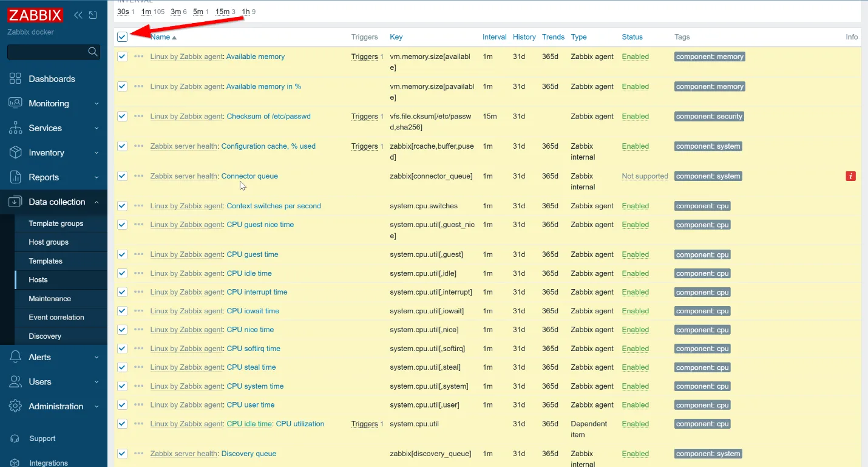The image size is (868, 467).
Task: Open the CPU steal time item link
Action: pos(251,367)
